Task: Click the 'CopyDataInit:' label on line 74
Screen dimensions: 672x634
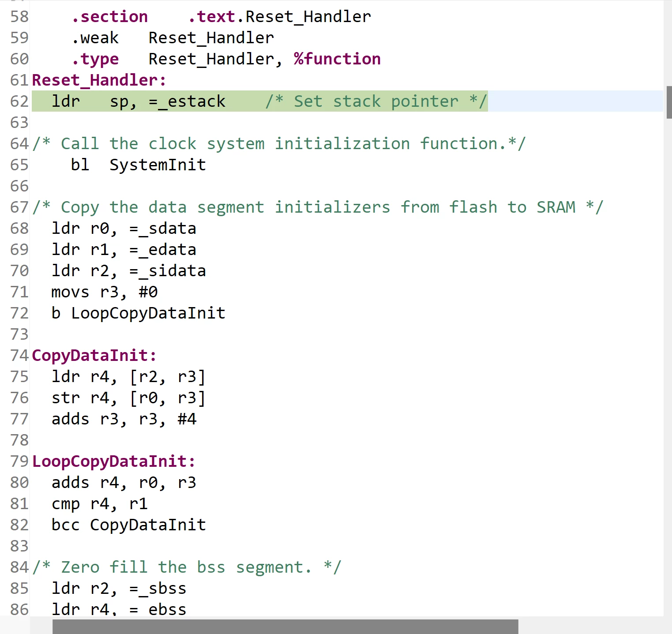Action: 94,355
